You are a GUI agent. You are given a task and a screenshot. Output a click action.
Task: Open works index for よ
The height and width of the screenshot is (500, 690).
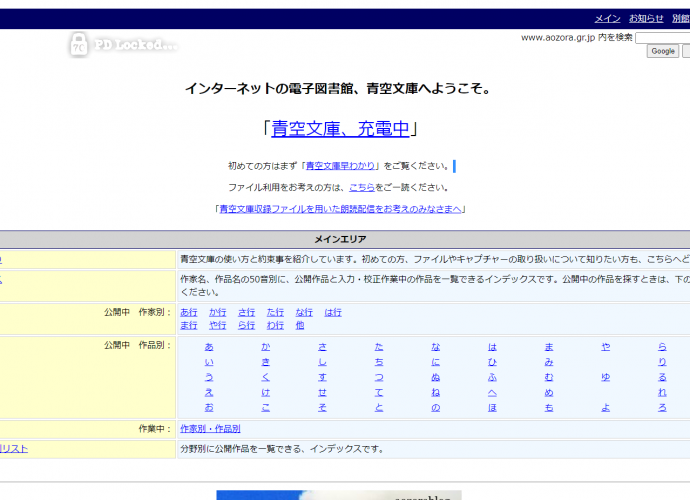pos(606,408)
